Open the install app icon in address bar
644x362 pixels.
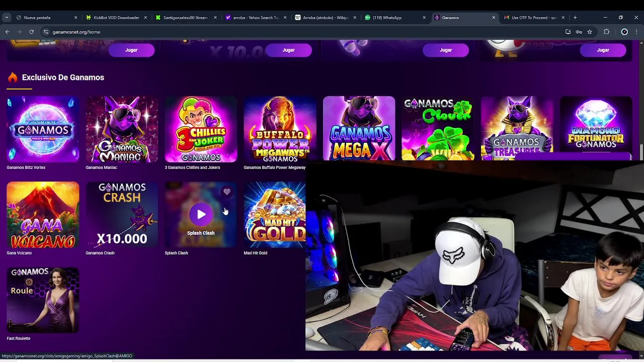click(568, 32)
